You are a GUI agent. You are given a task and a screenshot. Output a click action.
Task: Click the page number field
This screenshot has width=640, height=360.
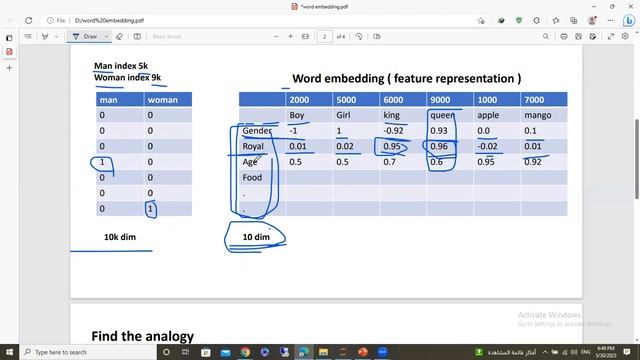324,36
